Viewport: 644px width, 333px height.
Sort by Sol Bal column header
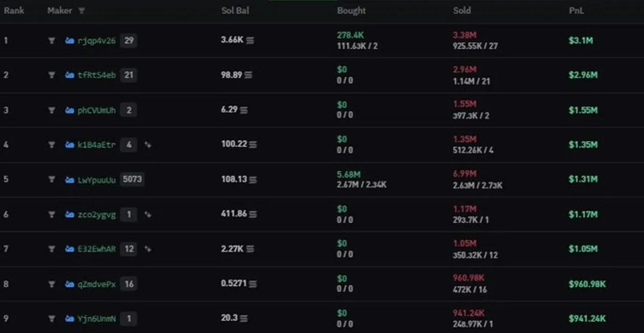point(235,11)
